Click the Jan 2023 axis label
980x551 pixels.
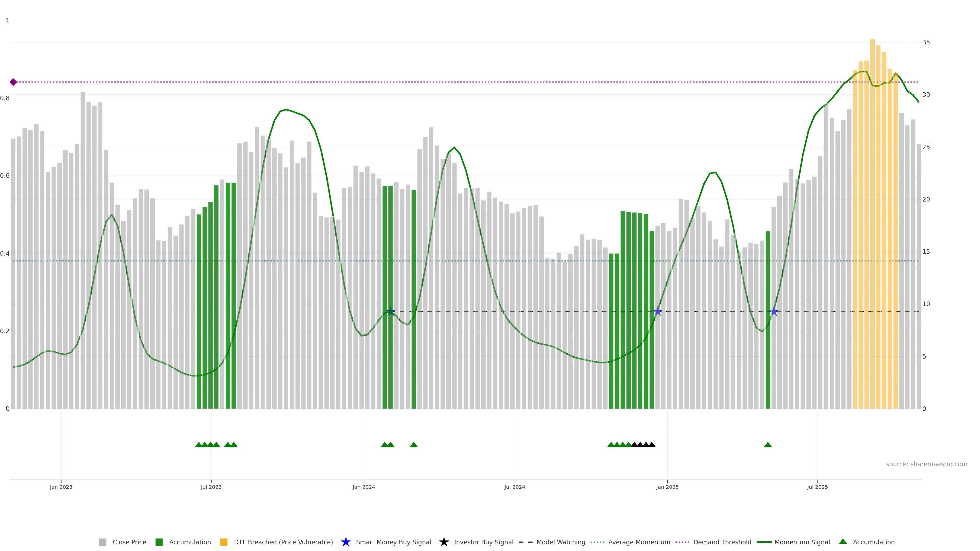(x=61, y=487)
